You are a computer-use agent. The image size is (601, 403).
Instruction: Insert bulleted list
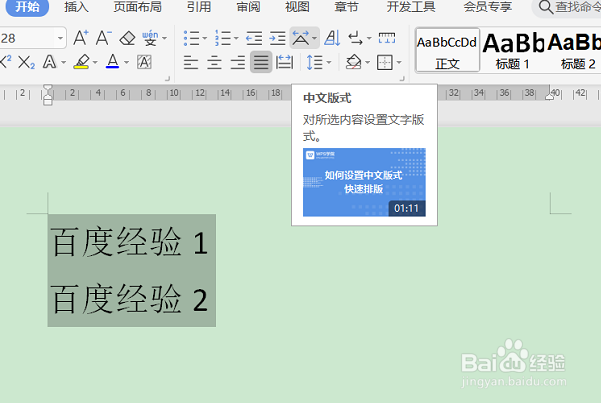191,38
